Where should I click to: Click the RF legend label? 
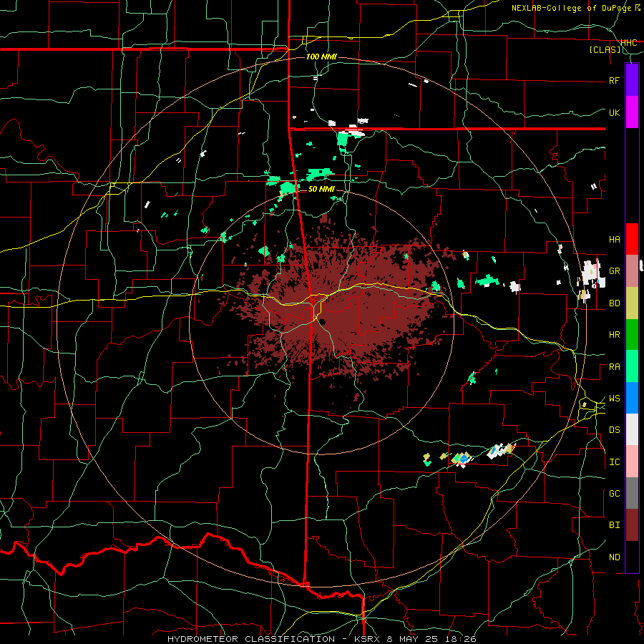614,80
